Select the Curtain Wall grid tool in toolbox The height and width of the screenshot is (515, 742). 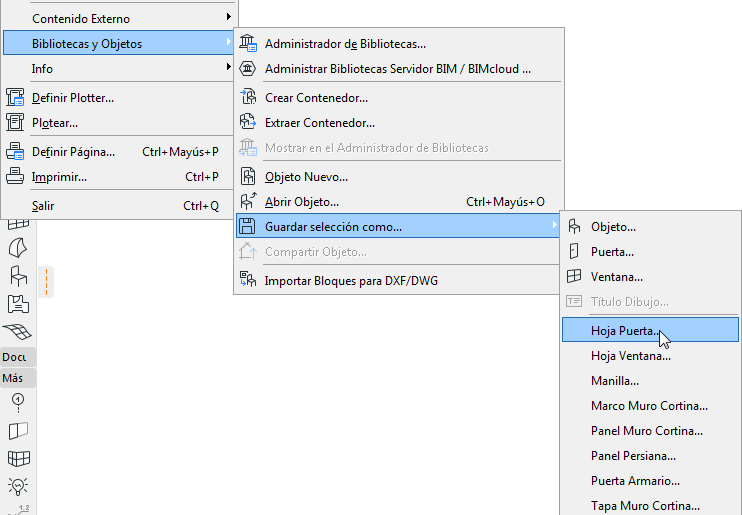pyautogui.click(x=18, y=458)
